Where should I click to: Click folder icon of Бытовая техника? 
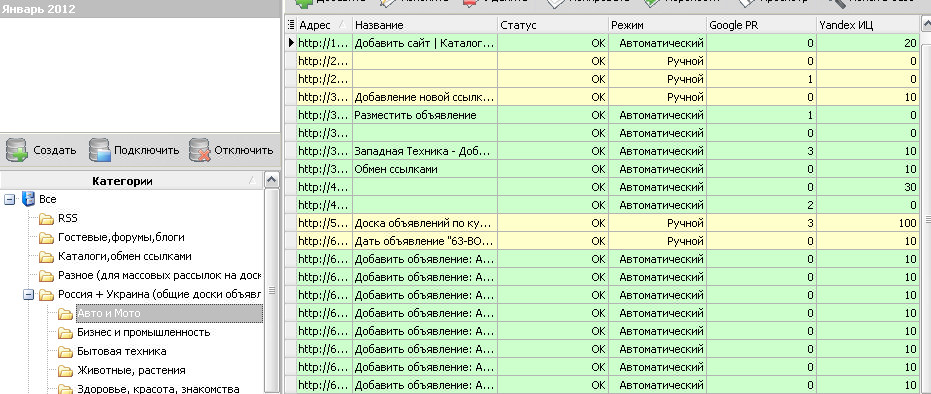pyautogui.click(x=65, y=351)
